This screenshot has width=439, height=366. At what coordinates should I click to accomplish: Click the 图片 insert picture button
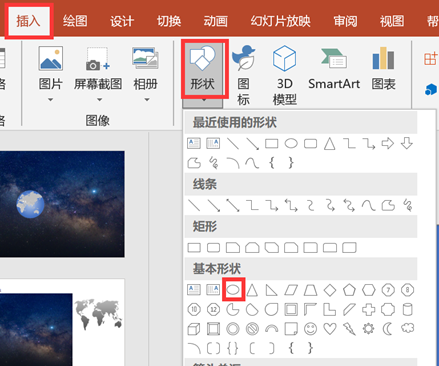click(x=50, y=68)
